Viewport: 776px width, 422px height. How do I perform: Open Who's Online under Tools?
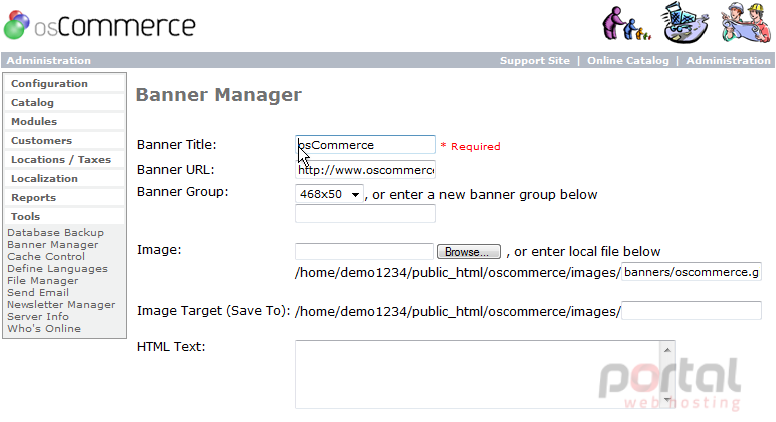click(44, 328)
